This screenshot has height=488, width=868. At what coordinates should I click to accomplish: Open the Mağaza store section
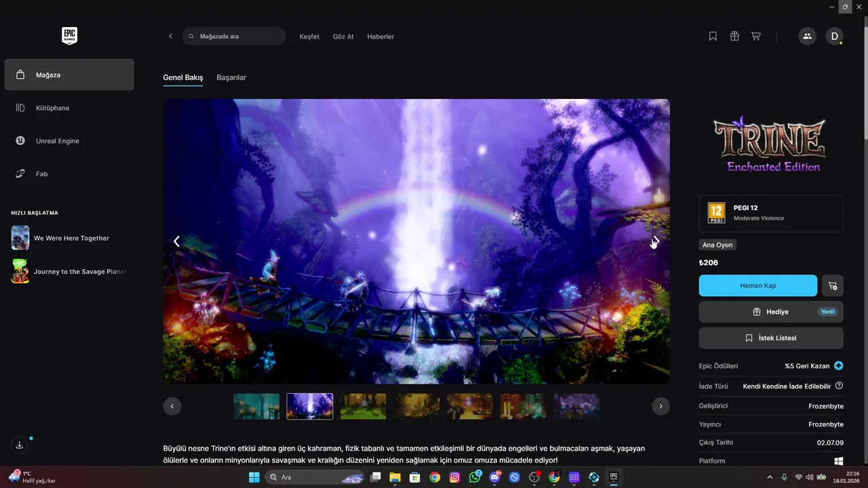(x=69, y=75)
